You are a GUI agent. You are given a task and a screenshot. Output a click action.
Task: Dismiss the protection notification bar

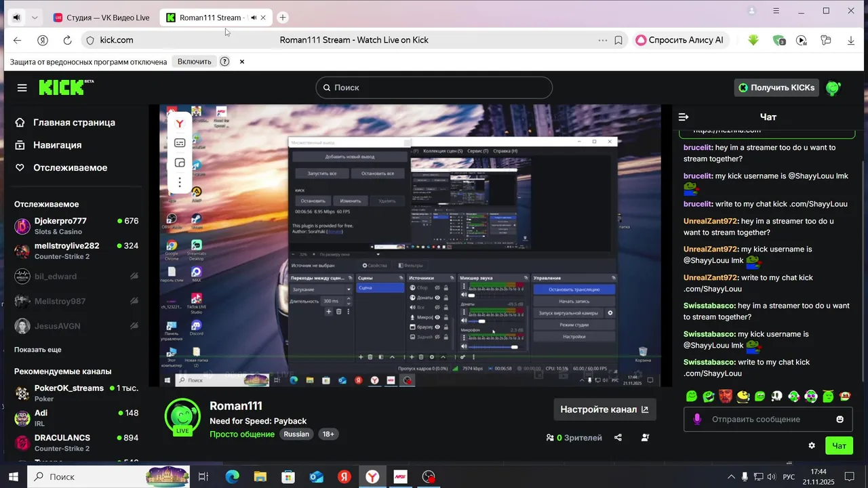tap(241, 62)
